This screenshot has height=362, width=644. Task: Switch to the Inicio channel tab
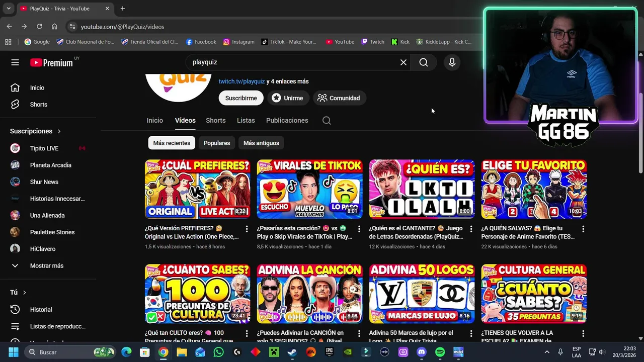(x=155, y=120)
